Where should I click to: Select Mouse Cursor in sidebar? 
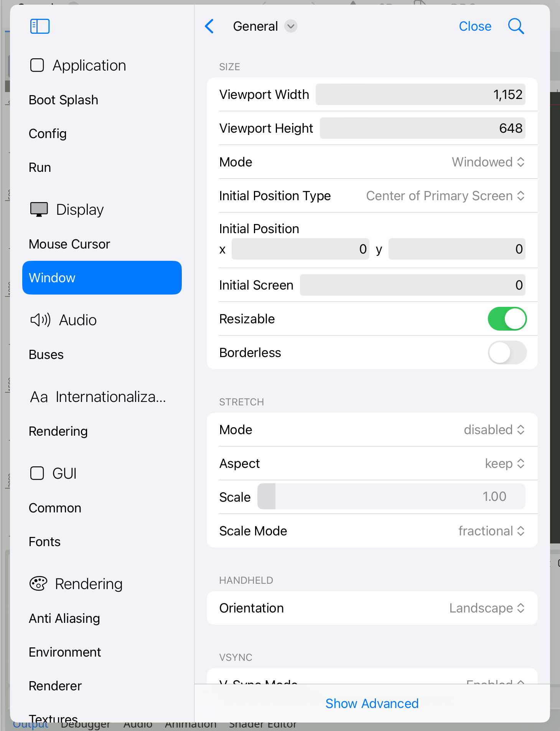(x=69, y=244)
